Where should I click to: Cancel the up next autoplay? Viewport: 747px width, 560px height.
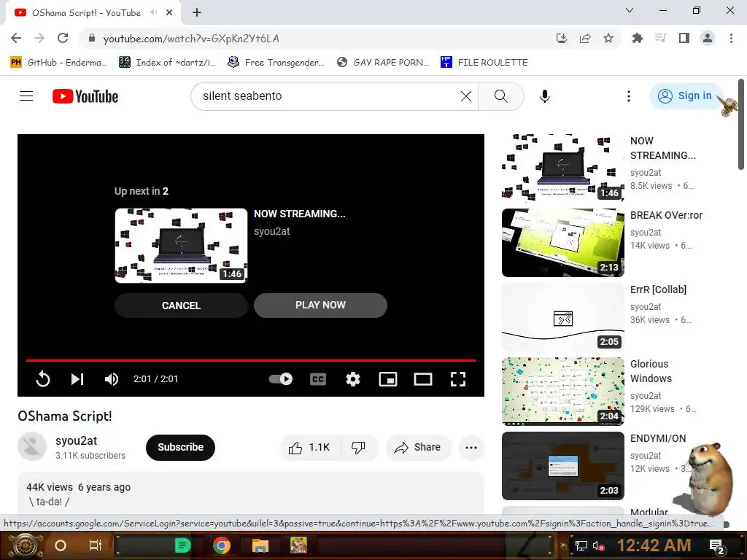(x=181, y=306)
